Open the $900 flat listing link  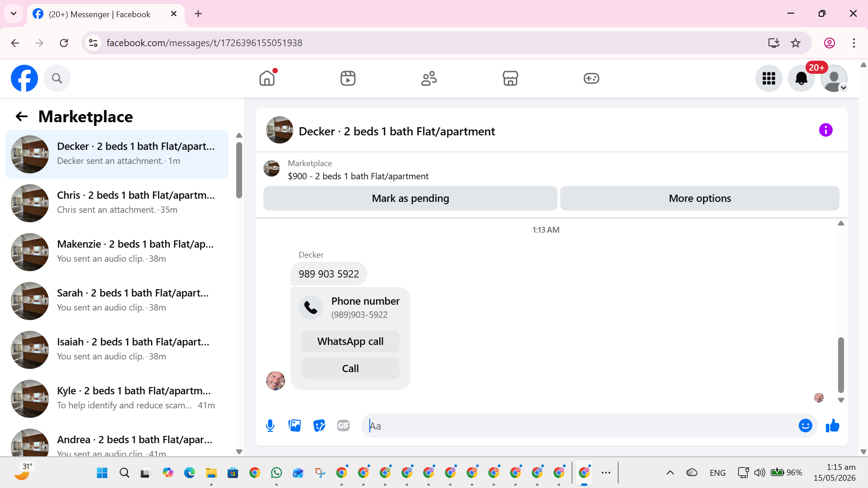358,176
